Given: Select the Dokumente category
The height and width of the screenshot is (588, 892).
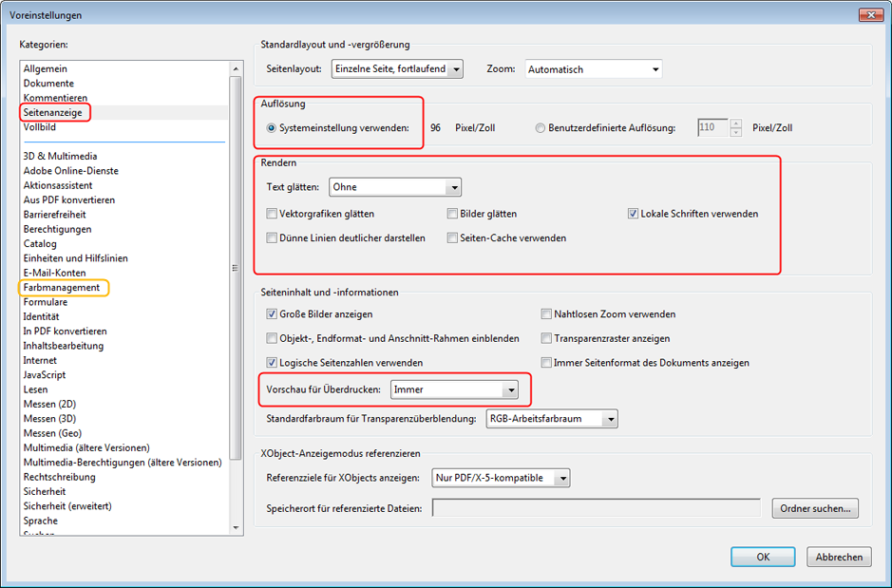Looking at the screenshot, I should point(48,83).
